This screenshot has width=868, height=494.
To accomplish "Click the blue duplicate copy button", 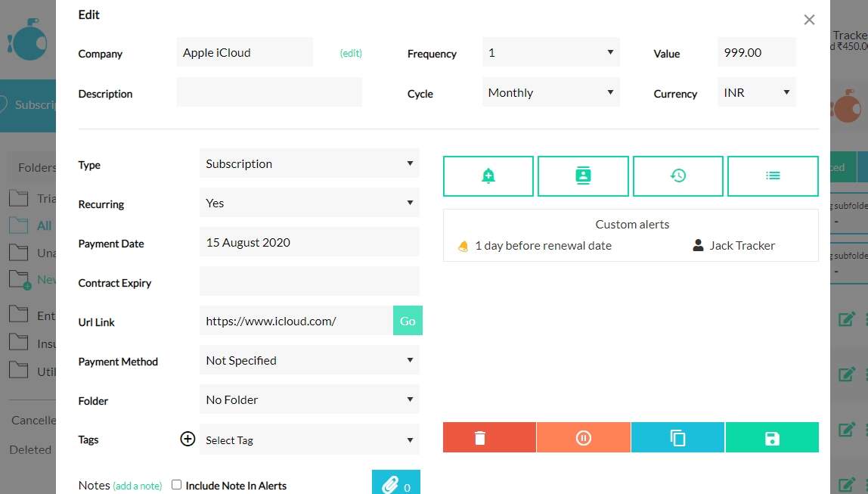I will click(x=677, y=438).
